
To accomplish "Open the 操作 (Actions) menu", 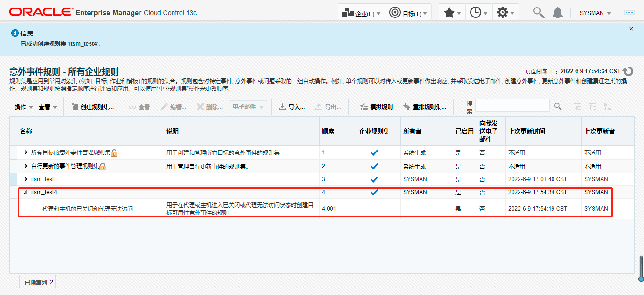I will pyautogui.click(x=24, y=107).
